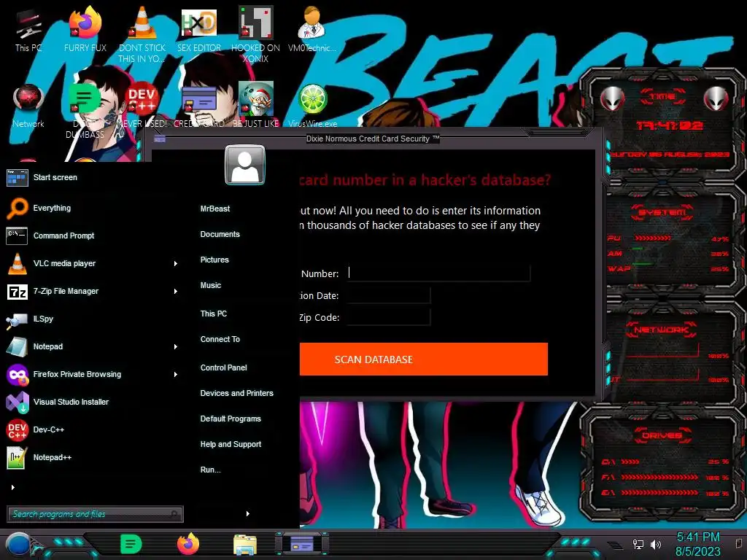
Task: Expand All Programs arrow below Notepad++
Action: (x=13, y=487)
